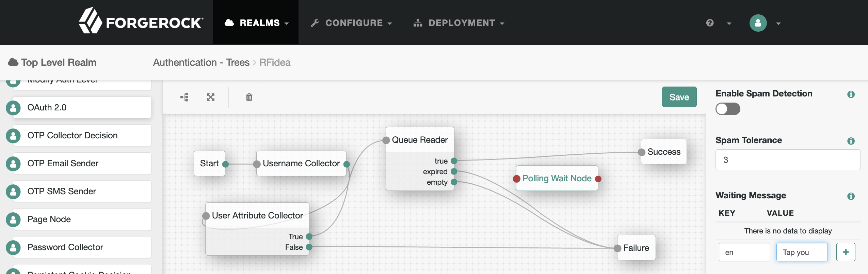Select the OTP SMS Sender node

tap(82, 191)
